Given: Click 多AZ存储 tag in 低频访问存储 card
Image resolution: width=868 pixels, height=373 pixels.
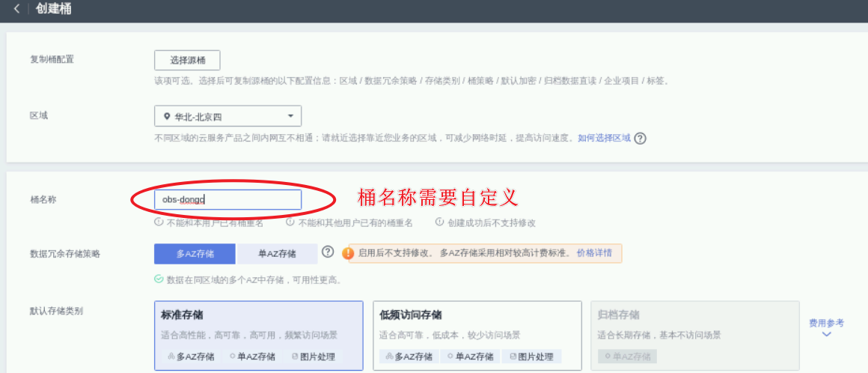Looking at the screenshot, I should tap(409, 357).
